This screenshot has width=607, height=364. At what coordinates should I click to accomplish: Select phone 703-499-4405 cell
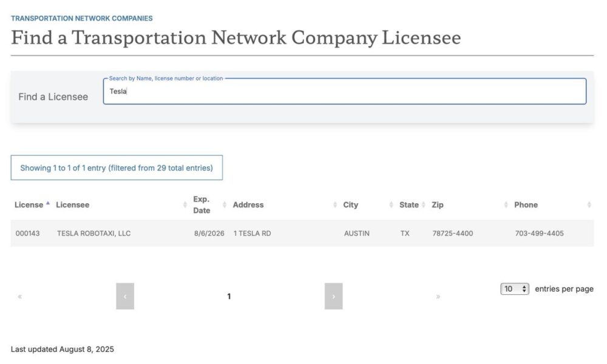click(x=539, y=233)
